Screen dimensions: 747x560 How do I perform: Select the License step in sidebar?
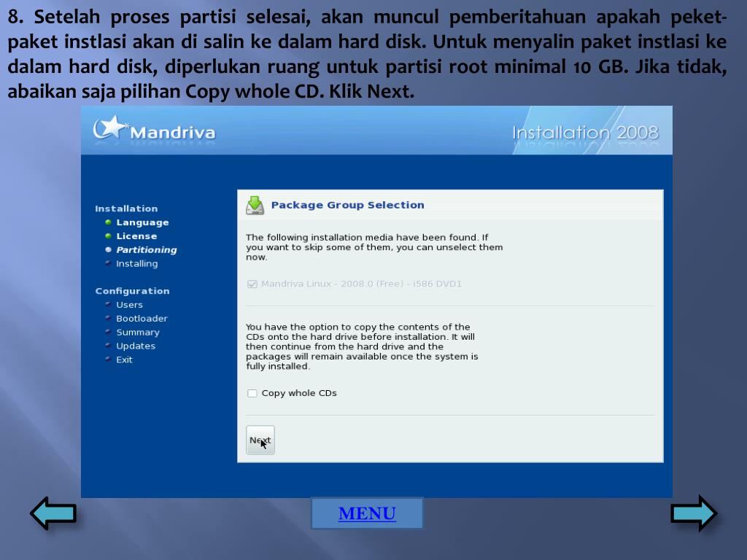tap(136, 236)
